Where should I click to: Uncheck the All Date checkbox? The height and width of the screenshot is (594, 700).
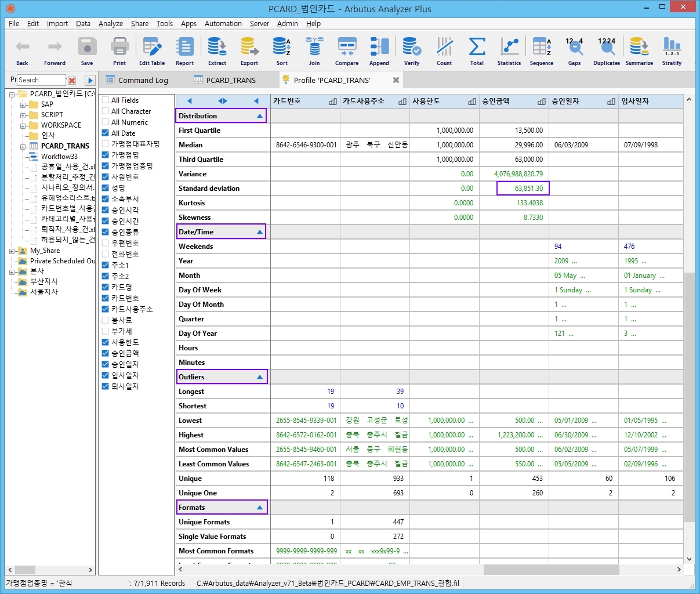coord(106,133)
